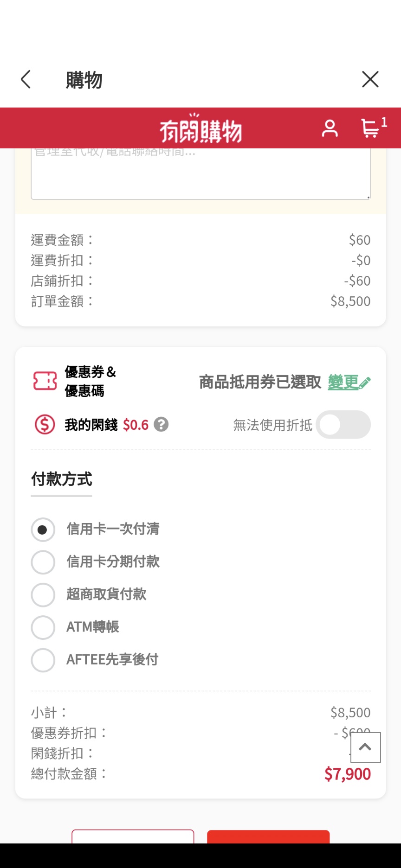The image size is (401, 868).
Task: Select 信用卡分期付款 payment option
Action: (43, 562)
